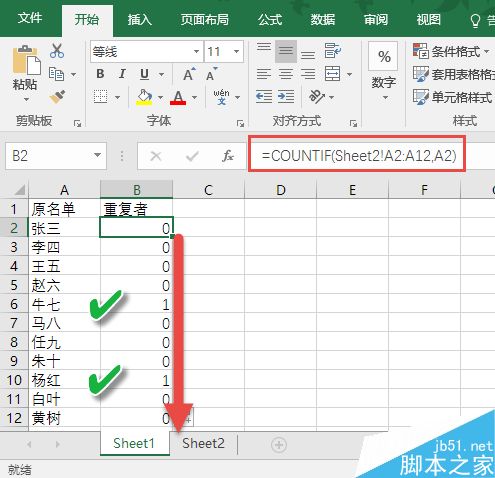Toggle underline formatting
Screen dimensions: 495x478
tap(144, 74)
